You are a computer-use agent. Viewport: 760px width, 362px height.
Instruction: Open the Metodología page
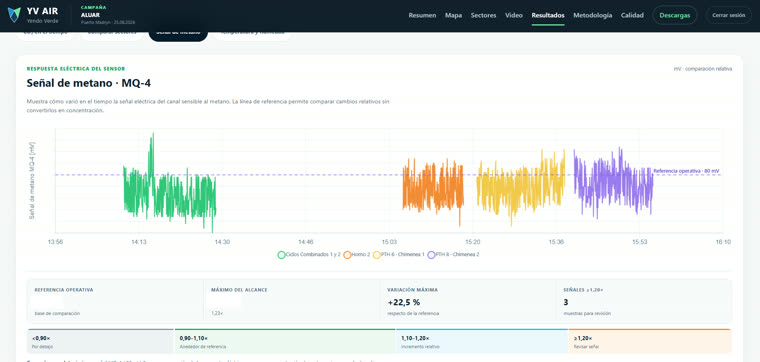tap(592, 16)
